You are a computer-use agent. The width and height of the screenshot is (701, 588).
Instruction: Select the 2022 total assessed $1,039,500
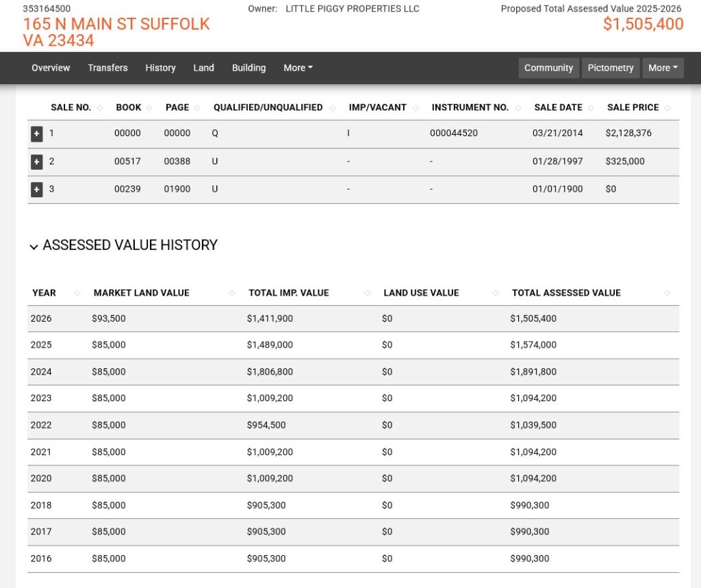tap(533, 425)
